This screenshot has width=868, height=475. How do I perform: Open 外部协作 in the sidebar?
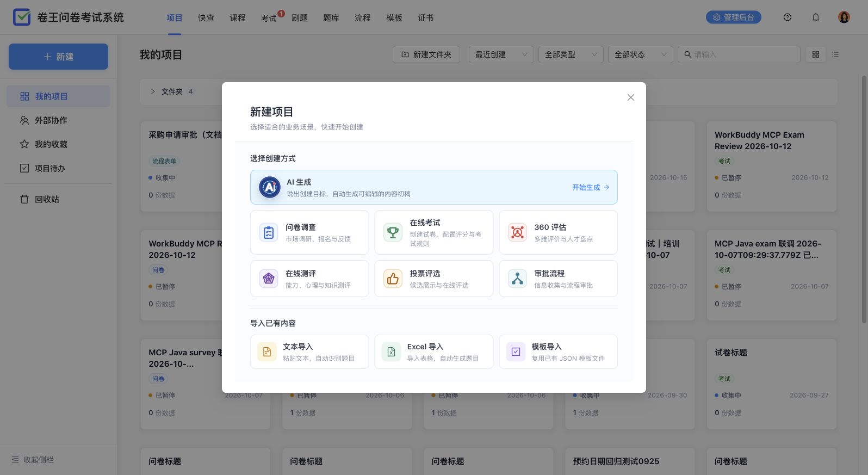point(58,120)
